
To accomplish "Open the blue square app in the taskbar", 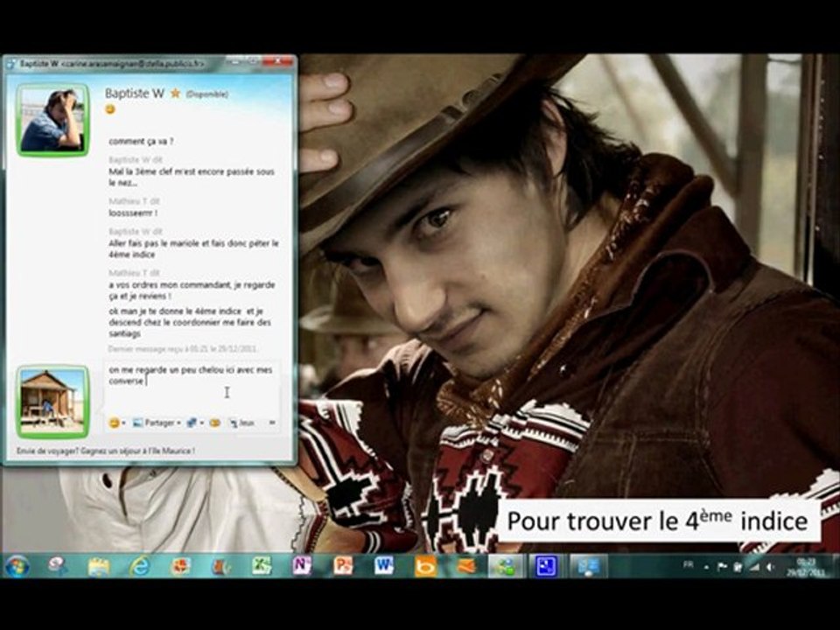I will coord(546,566).
